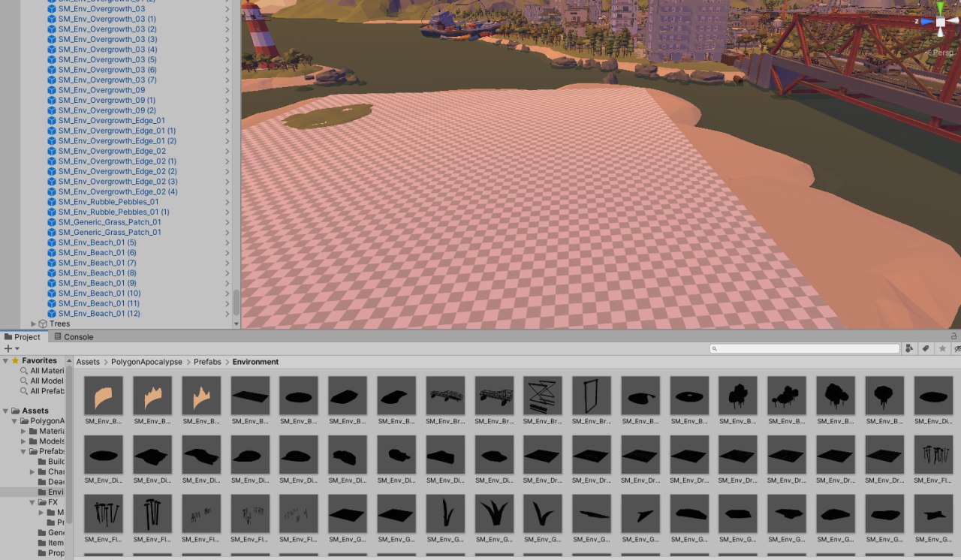Click the Project search field
The image size is (961, 560).
point(805,349)
